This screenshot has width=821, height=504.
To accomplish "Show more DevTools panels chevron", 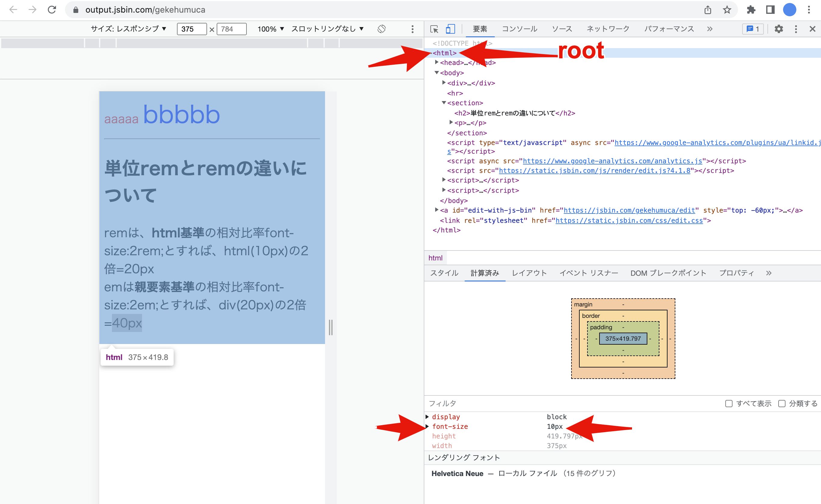I will click(710, 29).
